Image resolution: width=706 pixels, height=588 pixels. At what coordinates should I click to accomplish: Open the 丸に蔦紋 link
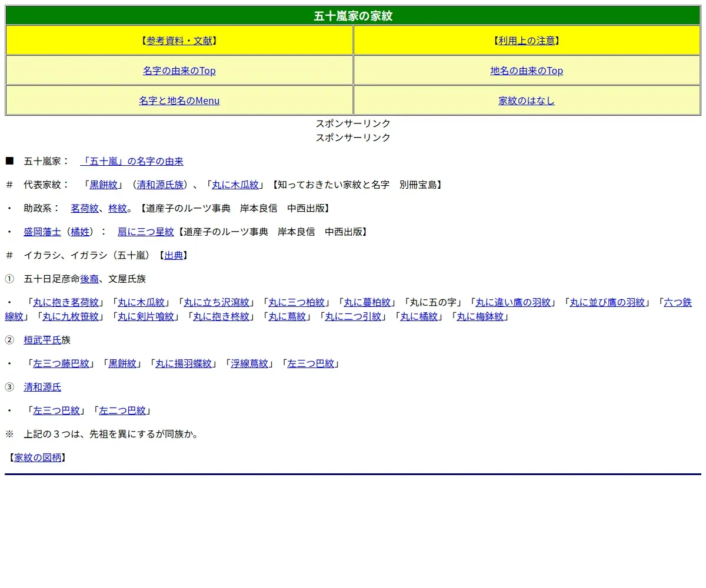pyautogui.click(x=287, y=316)
